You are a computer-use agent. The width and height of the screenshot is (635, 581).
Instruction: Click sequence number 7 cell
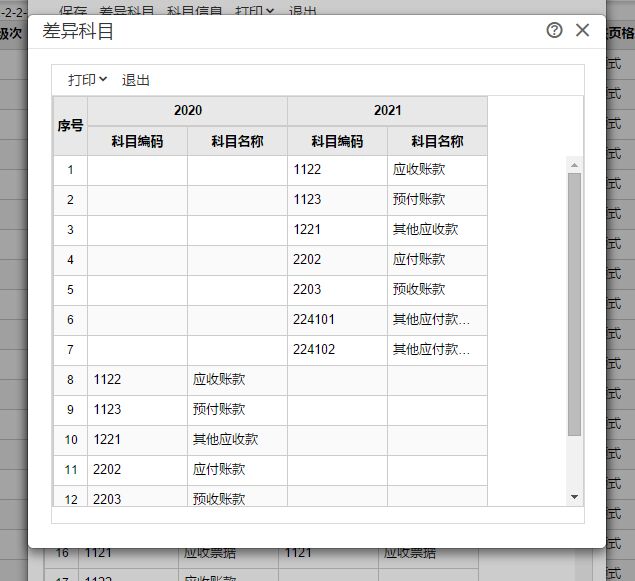tap(70, 350)
